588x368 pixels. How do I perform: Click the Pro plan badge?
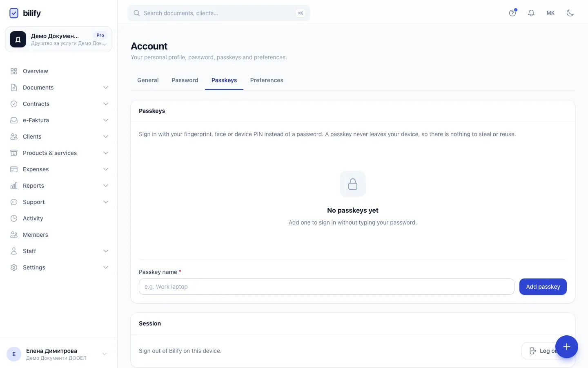click(100, 35)
